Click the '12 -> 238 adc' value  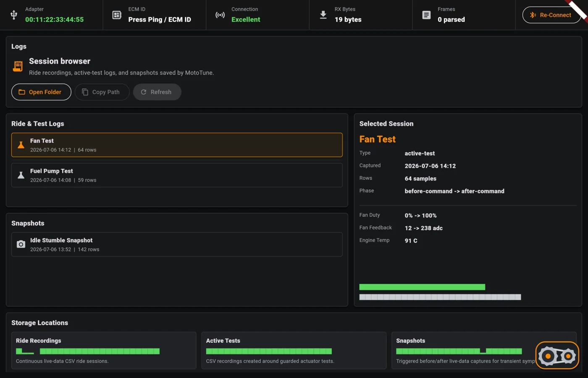coord(424,228)
